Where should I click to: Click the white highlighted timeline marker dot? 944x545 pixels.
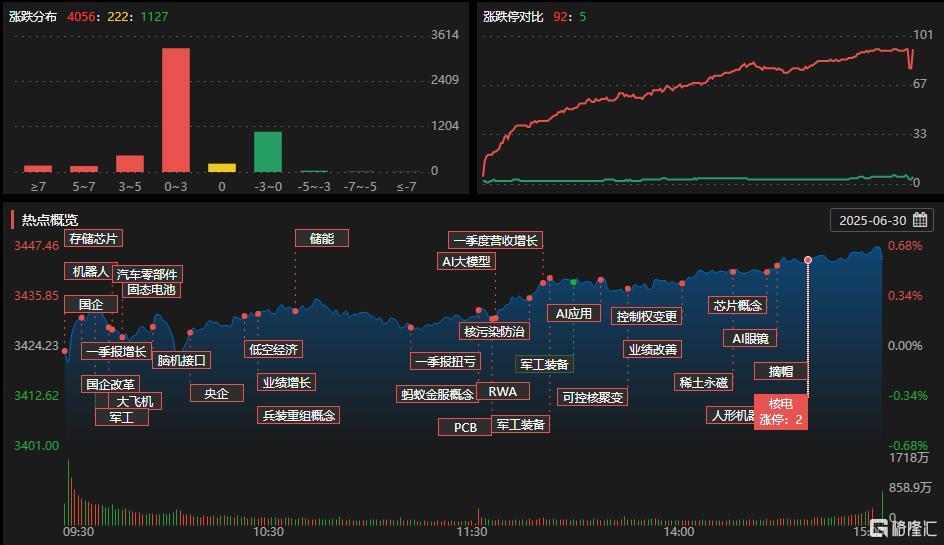point(808,260)
